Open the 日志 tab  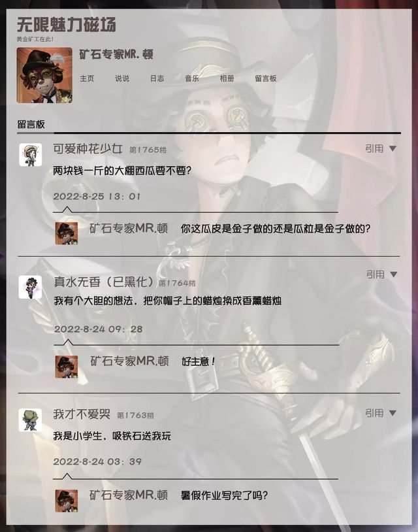[157, 78]
